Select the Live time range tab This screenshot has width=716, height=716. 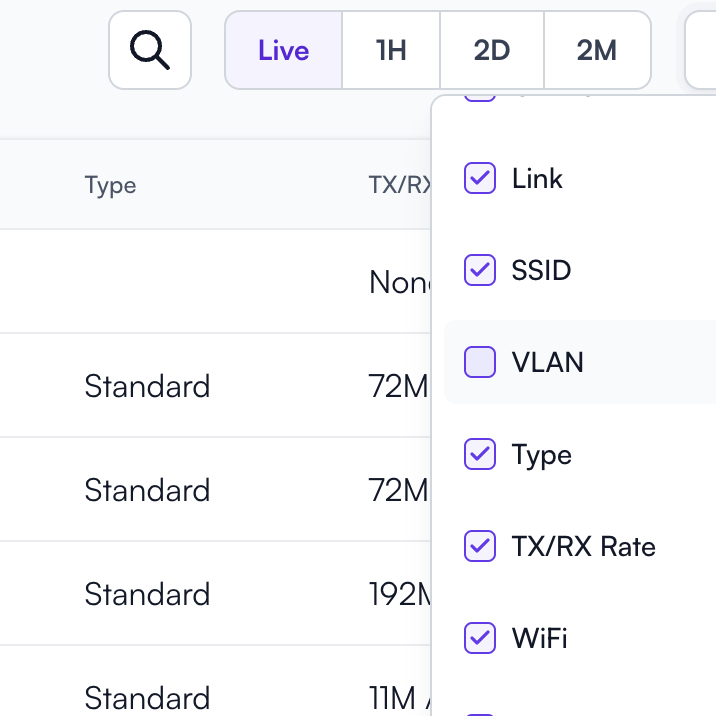[x=284, y=50]
